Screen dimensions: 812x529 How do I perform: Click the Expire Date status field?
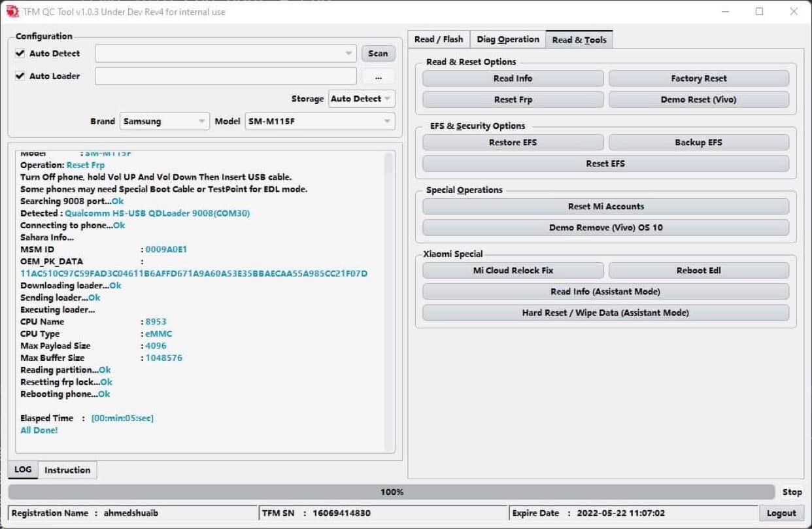(x=633, y=513)
